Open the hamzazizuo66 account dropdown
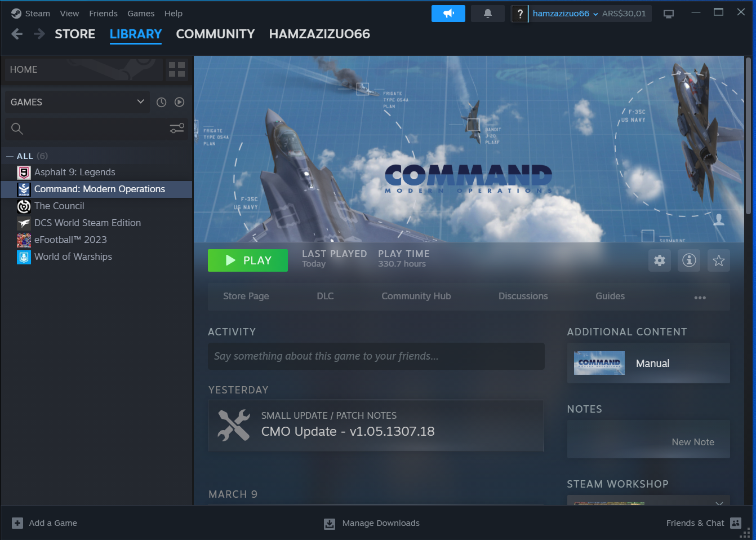This screenshot has height=540, width=756. [x=565, y=14]
